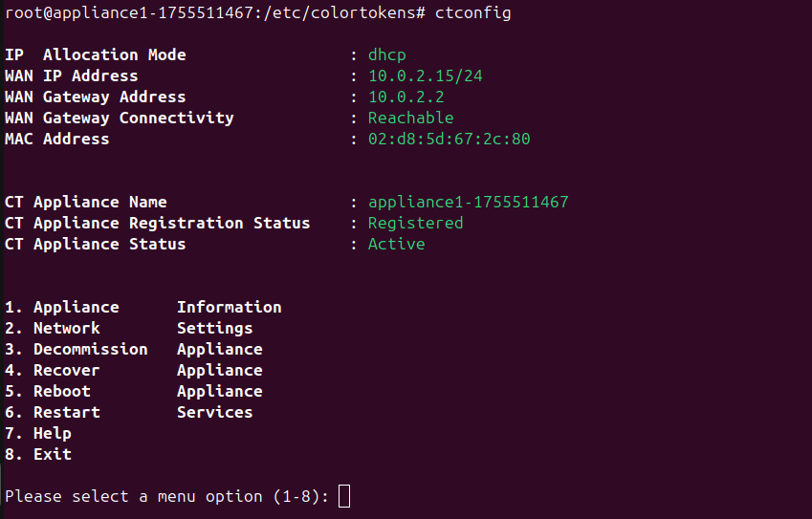The height and width of the screenshot is (519, 812).
Task: Click the WAN gateway address 10.0.2.2
Action: [406, 97]
